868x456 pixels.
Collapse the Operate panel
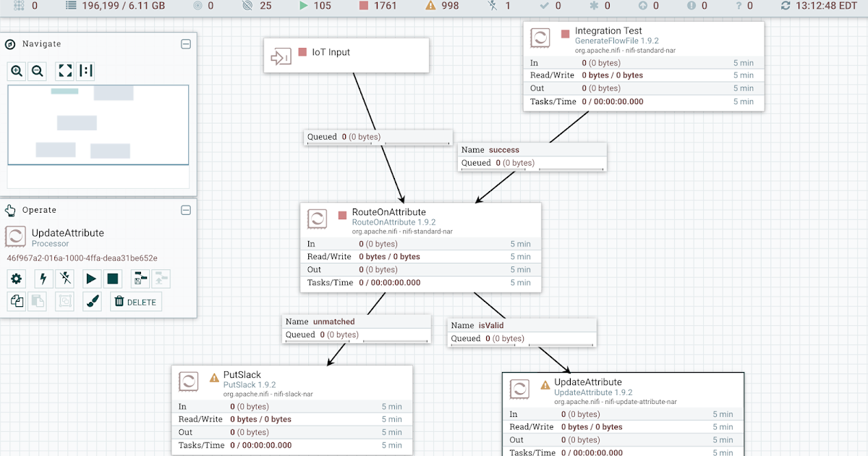186,210
